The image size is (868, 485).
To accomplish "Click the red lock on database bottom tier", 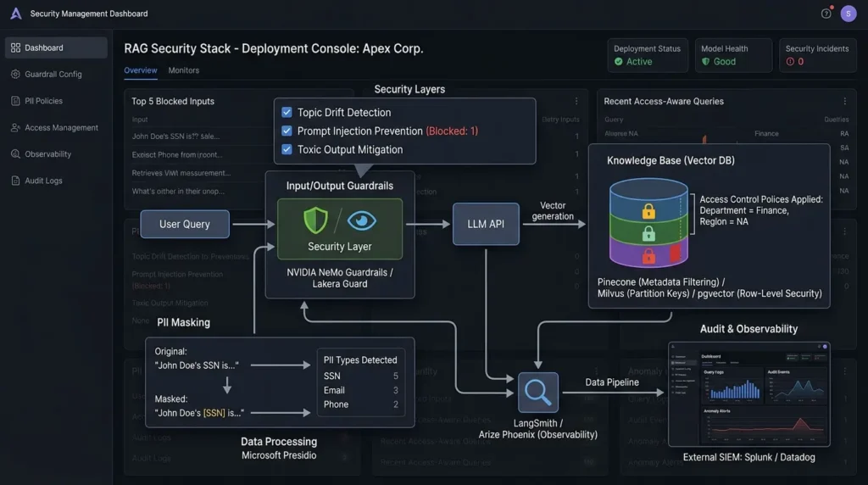I will [x=648, y=256].
